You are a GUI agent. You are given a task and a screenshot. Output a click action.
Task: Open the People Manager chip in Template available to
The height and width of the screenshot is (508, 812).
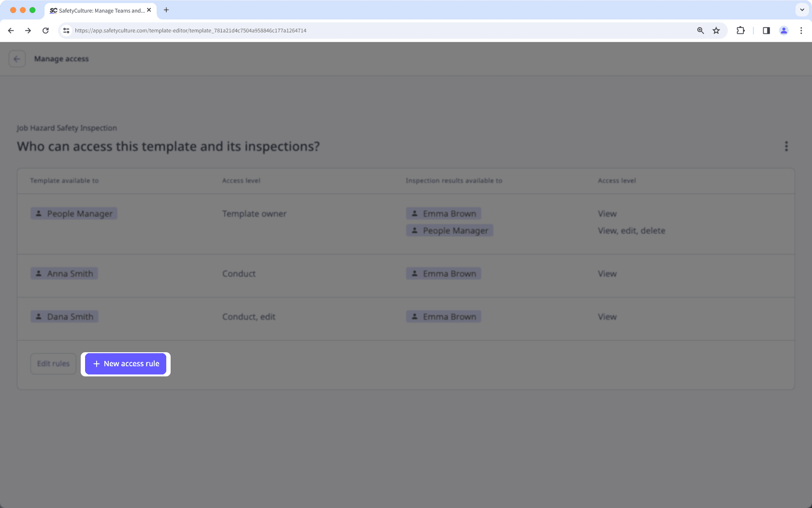pos(73,213)
